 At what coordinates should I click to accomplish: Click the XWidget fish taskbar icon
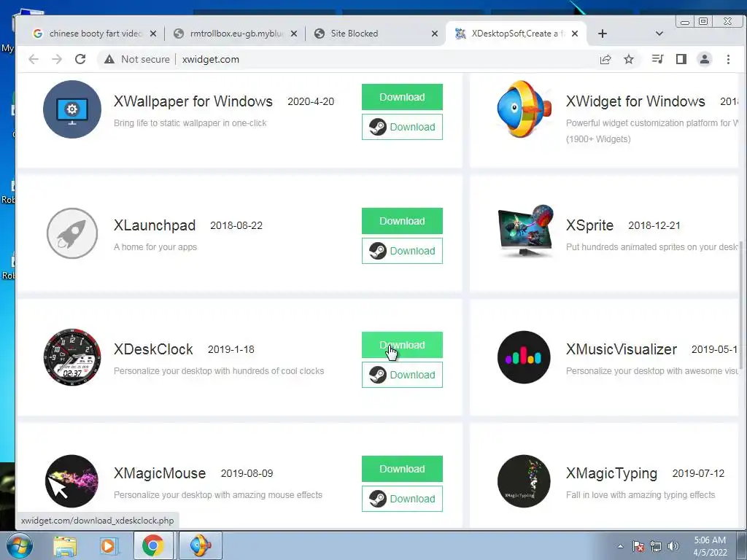(201, 545)
